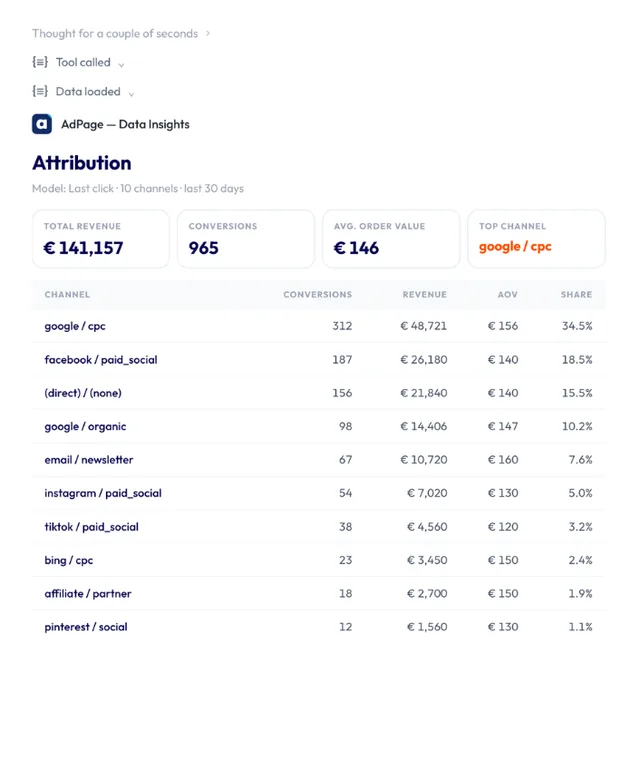Sort by the CONVERSIONS column header

[x=318, y=294]
